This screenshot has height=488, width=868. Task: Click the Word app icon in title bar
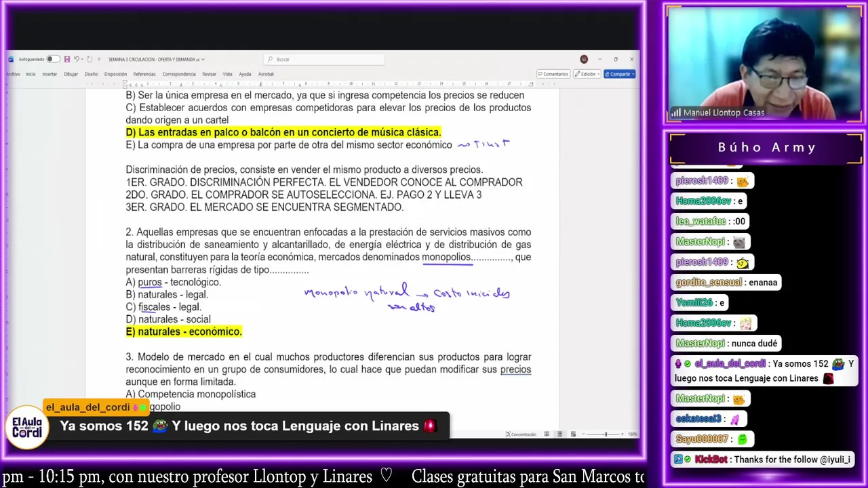point(10,59)
